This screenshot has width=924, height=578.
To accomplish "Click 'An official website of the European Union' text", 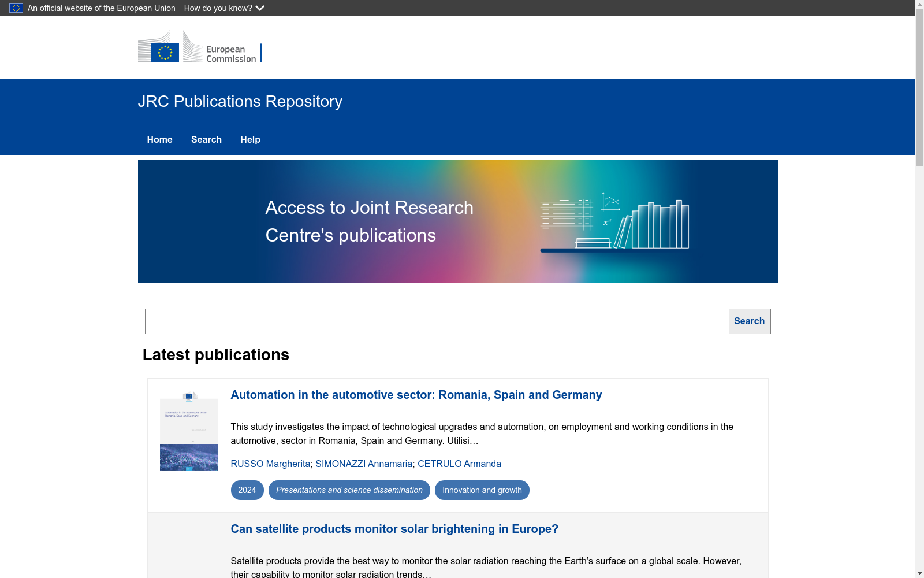I will pos(102,8).
